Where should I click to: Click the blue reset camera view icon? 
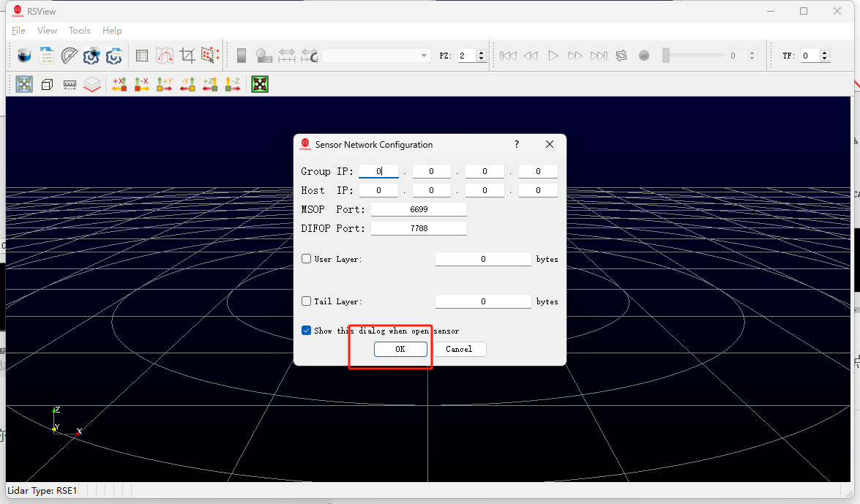(x=24, y=84)
